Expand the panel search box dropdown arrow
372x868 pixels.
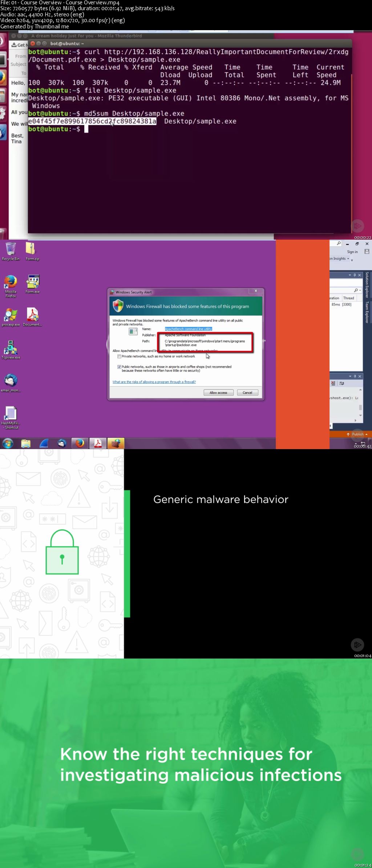(360, 291)
